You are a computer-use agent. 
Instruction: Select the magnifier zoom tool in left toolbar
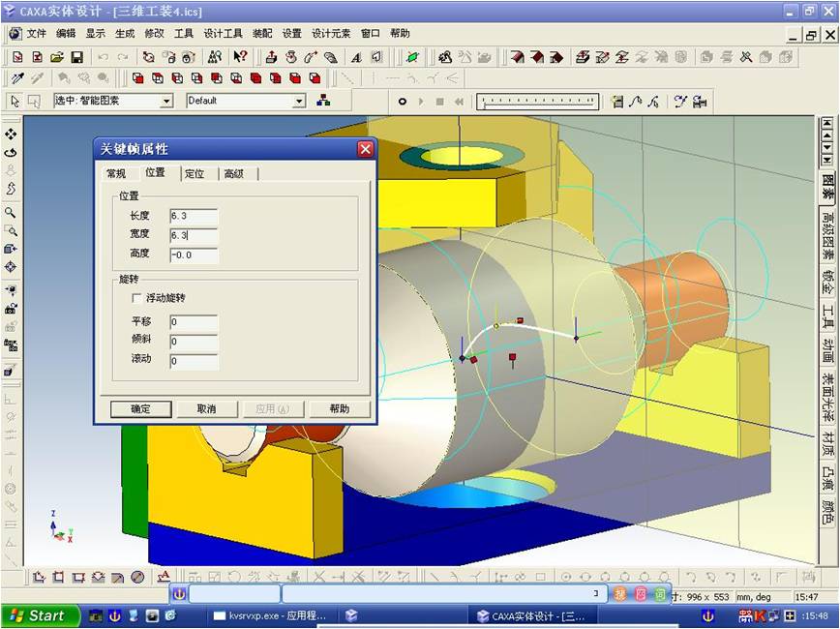pos(11,212)
